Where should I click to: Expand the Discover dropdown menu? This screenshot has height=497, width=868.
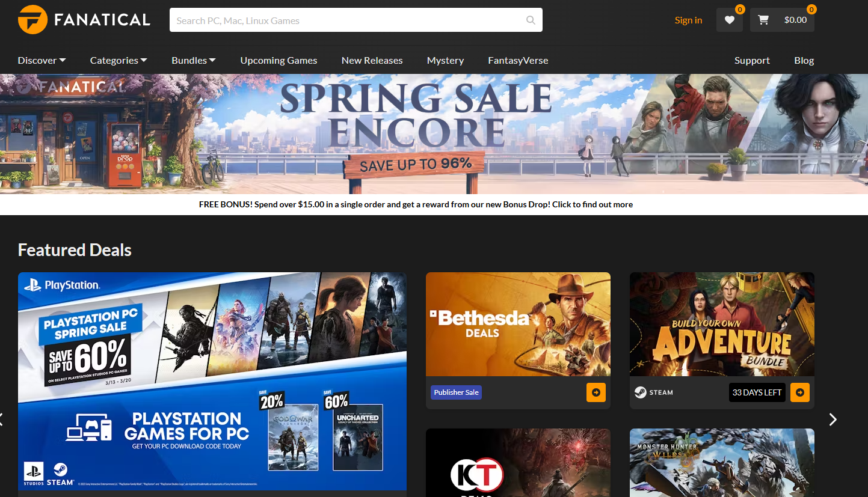click(42, 60)
